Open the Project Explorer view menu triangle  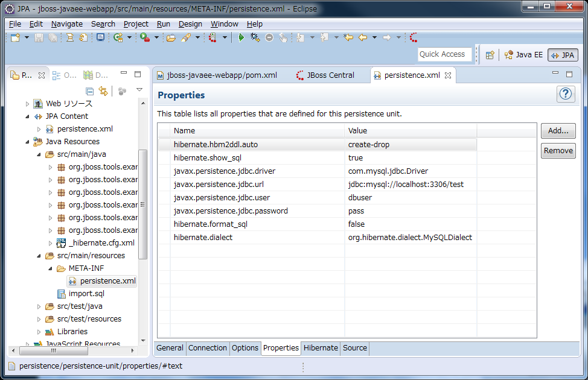coord(139,90)
